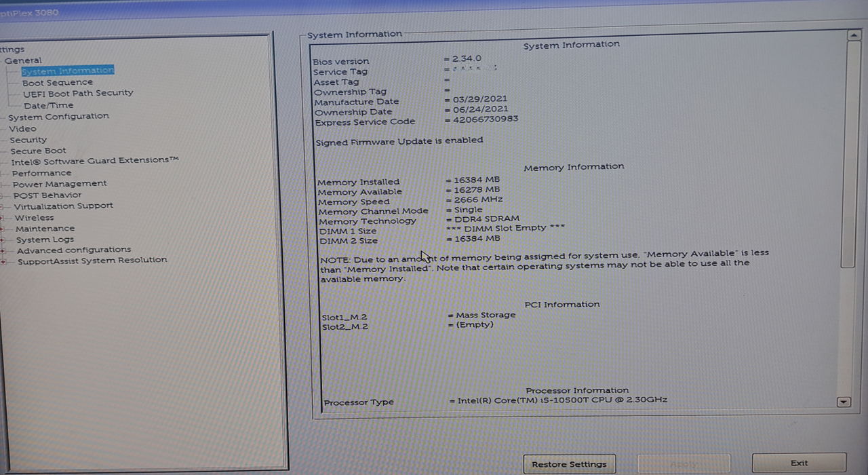The width and height of the screenshot is (868, 475).
Task: Open UEFI Boot Path Security
Action: point(78,93)
